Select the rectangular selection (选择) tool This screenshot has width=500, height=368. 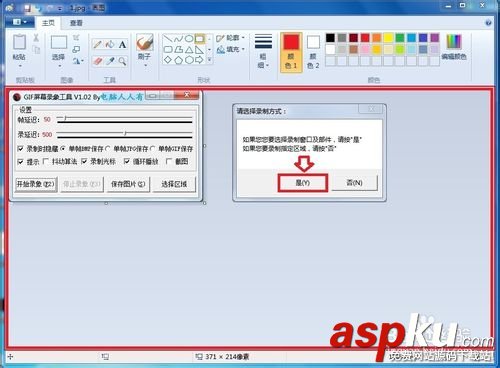coord(59,42)
